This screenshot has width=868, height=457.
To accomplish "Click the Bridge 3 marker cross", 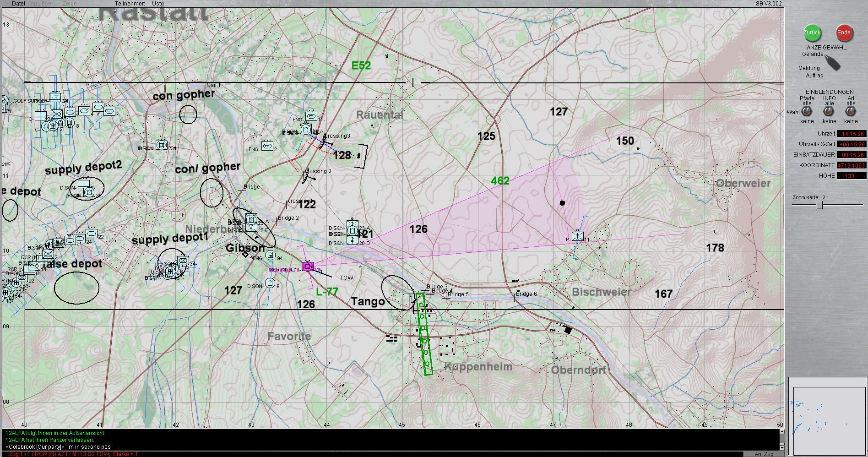I will [x=425, y=290].
